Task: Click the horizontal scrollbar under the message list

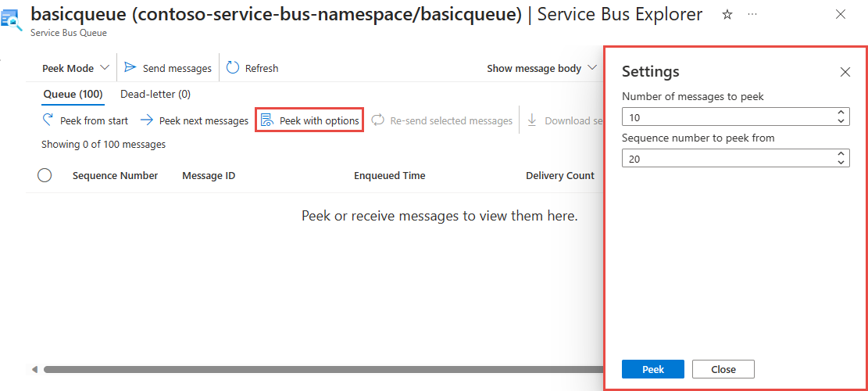Action: pyautogui.click(x=313, y=369)
